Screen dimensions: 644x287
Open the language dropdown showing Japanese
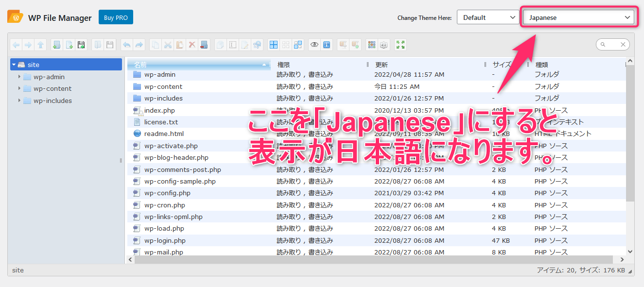tap(579, 17)
